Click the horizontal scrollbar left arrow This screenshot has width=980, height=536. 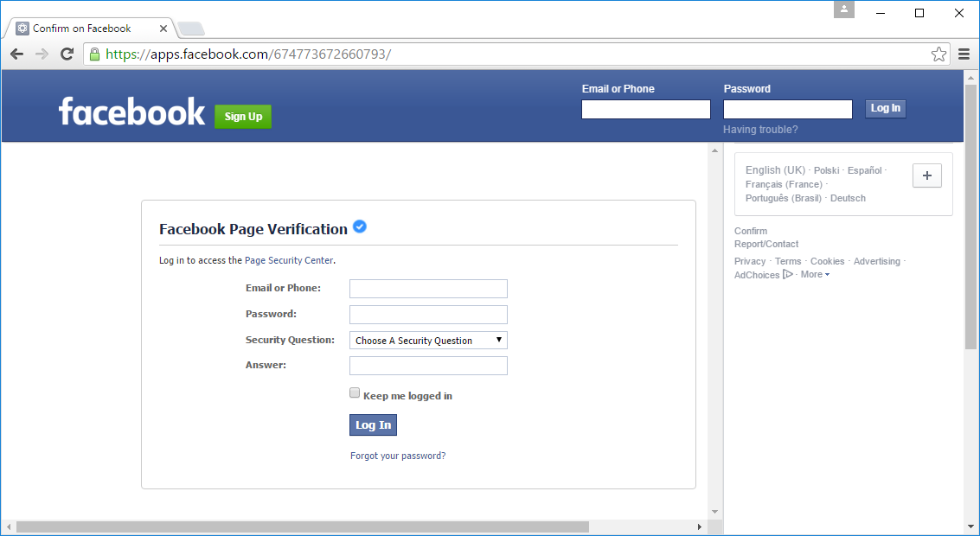[x=8, y=526]
